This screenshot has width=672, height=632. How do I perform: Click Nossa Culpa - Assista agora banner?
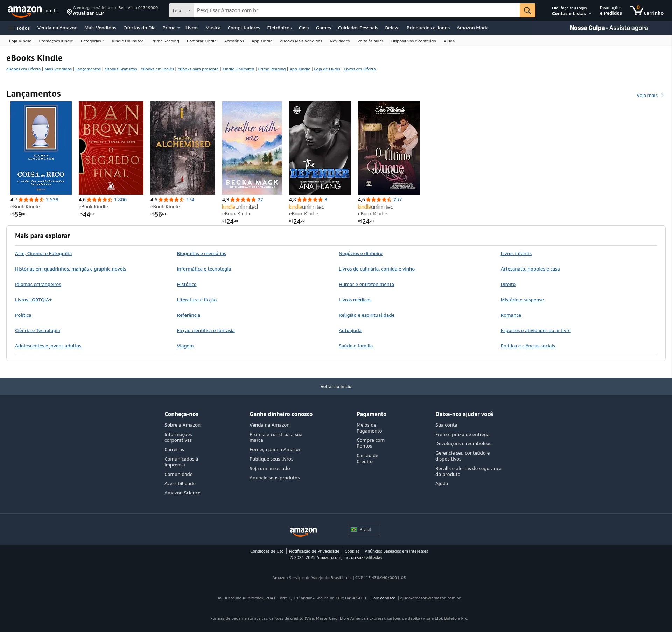pos(609,28)
